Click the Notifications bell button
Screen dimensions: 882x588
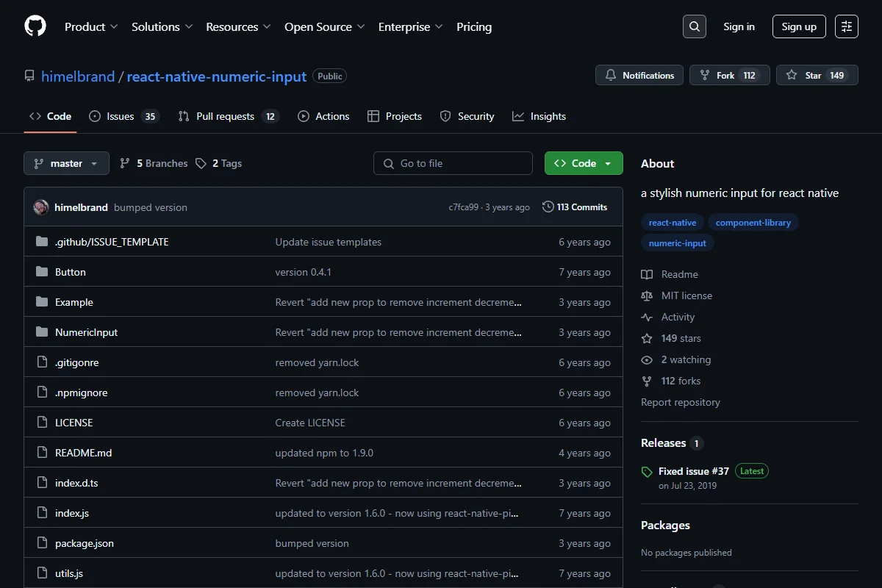[x=639, y=75]
